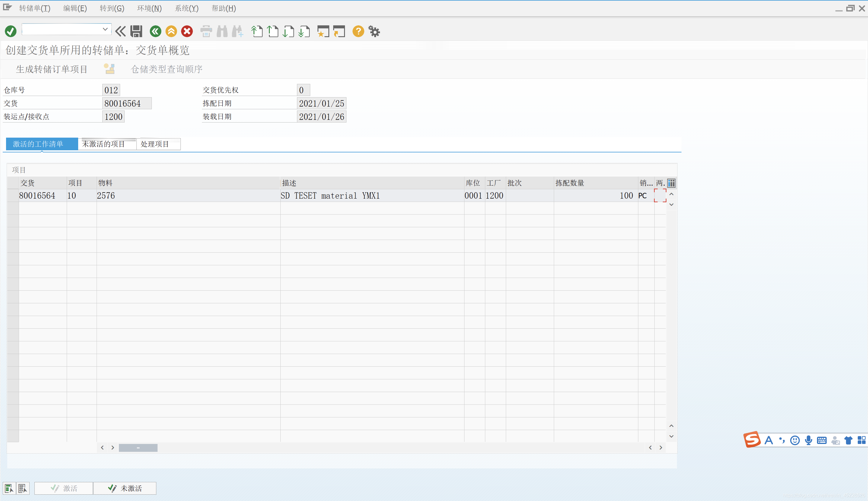This screenshot has height=501, width=868.
Task: Click the 未激活 button at bottom
Action: click(x=125, y=488)
